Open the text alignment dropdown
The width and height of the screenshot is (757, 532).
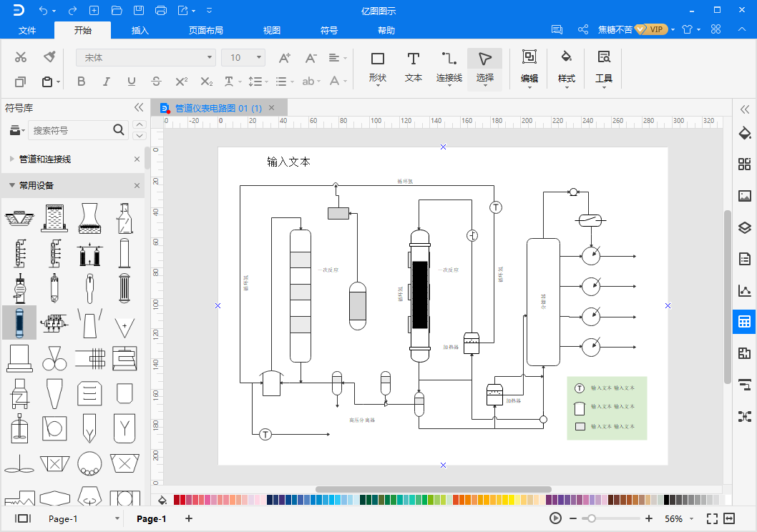(x=338, y=58)
